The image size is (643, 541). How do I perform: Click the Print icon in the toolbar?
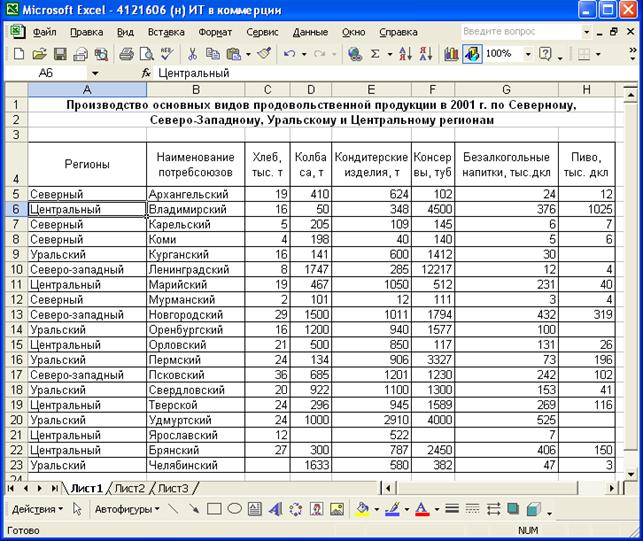(x=126, y=54)
